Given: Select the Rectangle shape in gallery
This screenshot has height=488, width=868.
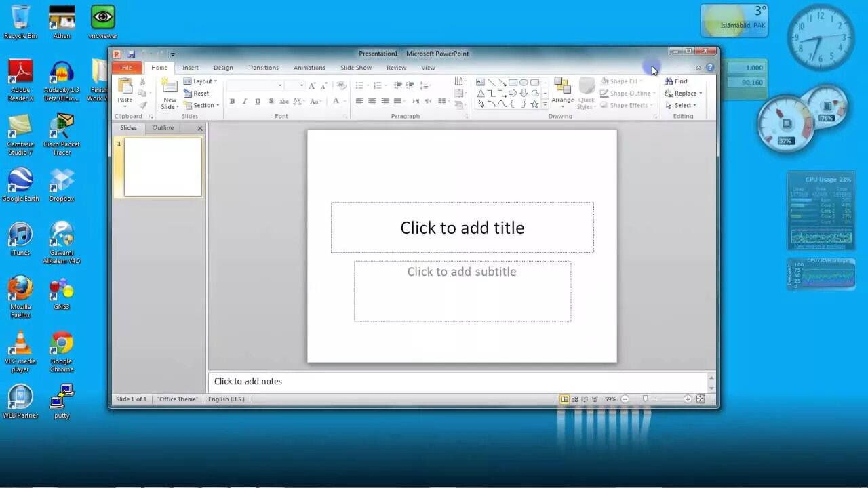Looking at the screenshot, I should click(513, 82).
